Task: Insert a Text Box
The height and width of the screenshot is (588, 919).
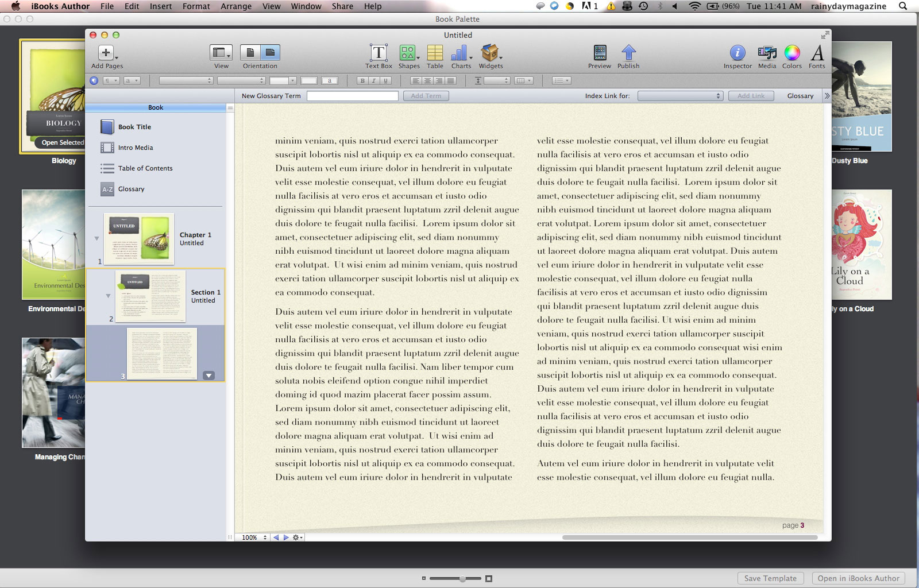Action: point(379,53)
